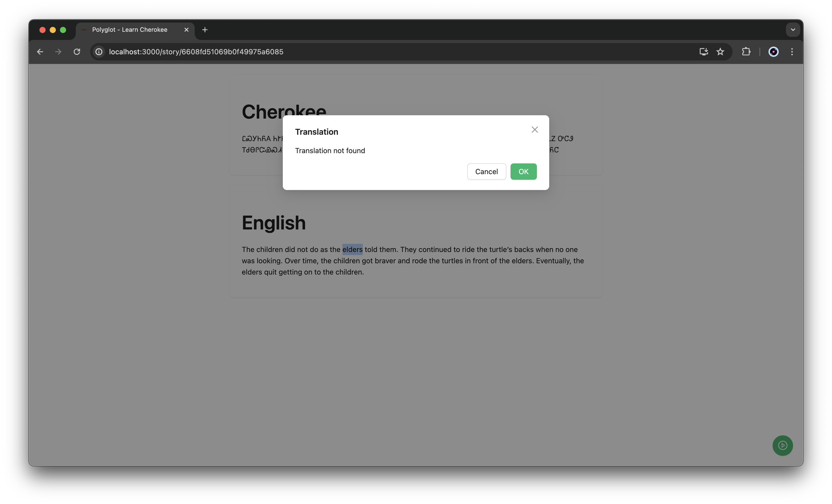Go back to previous page
This screenshot has width=832, height=504.
coord(40,52)
